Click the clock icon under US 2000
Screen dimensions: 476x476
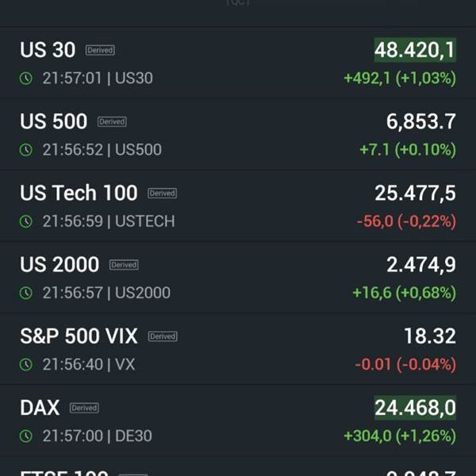pos(26,293)
